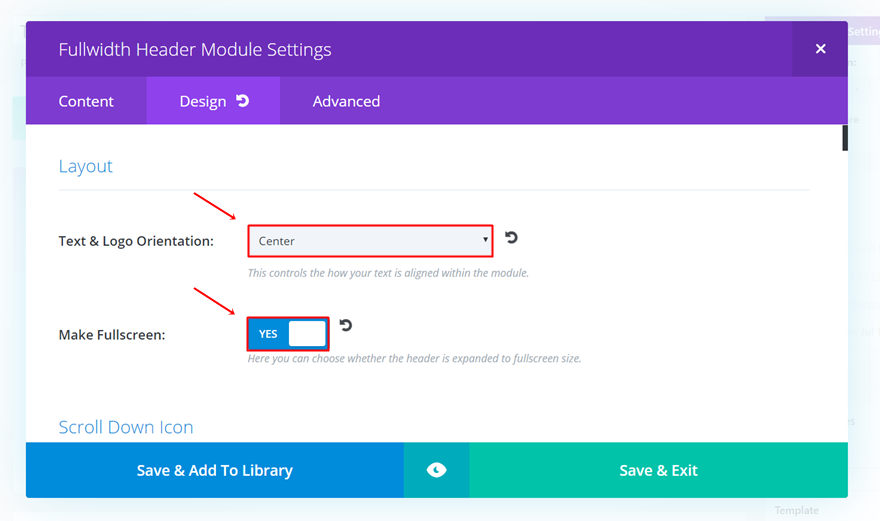
Task: Click the Scroll Down Icon section heading
Action: (126, 427)
